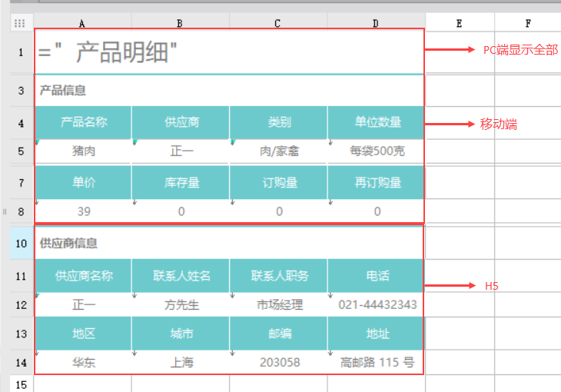
Task: Click the select-all grid corner icon
Action: click(x=20, y=23)
